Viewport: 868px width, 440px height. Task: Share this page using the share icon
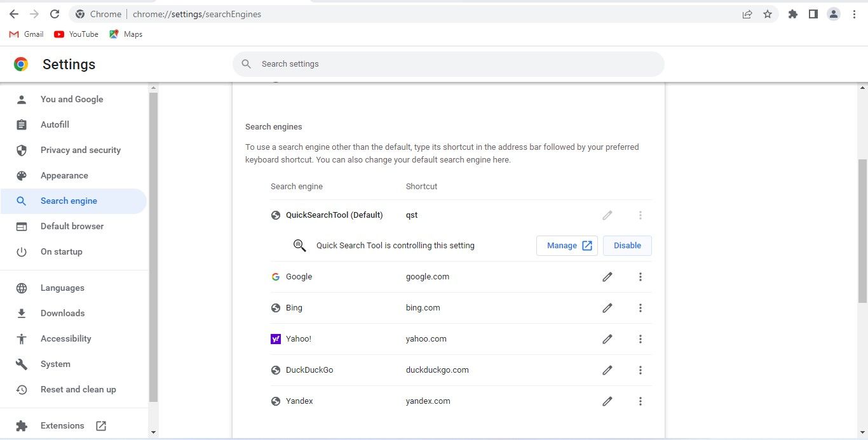(x=747, y=14)
